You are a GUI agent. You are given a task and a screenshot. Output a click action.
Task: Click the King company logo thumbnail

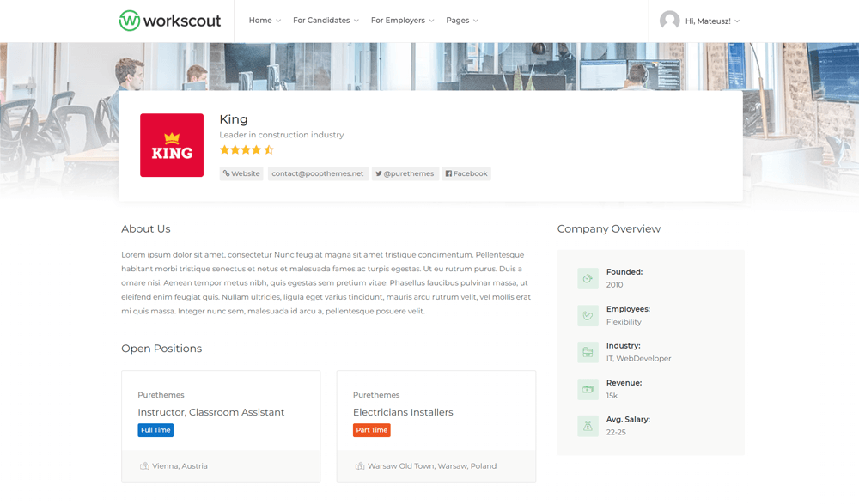[171, 145]
